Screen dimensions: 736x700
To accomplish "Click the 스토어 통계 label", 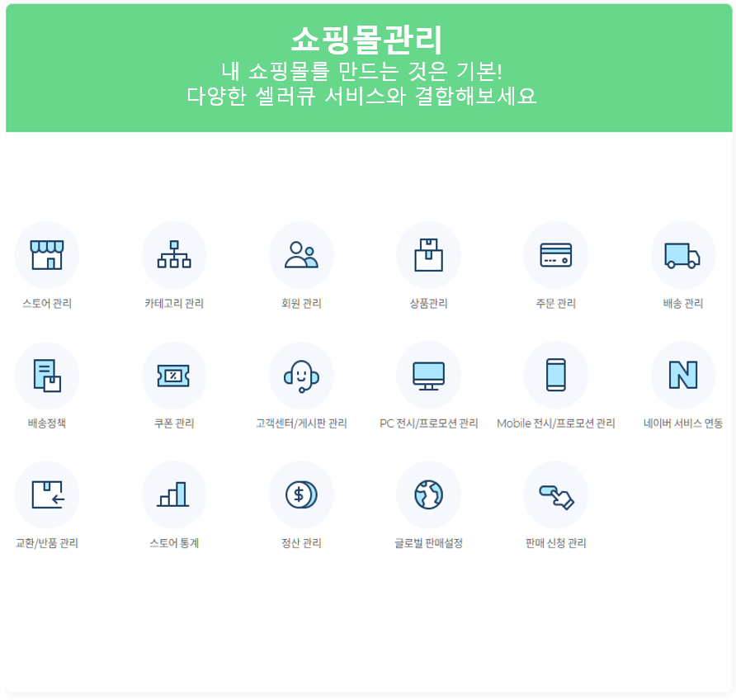I will click(x=174, y=542).
